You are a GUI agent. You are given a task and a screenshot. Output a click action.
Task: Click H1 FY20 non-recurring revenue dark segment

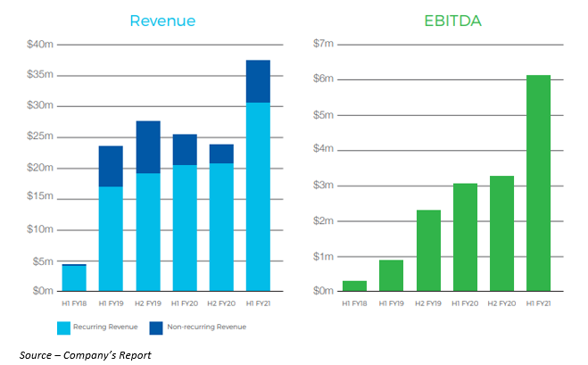185,150
